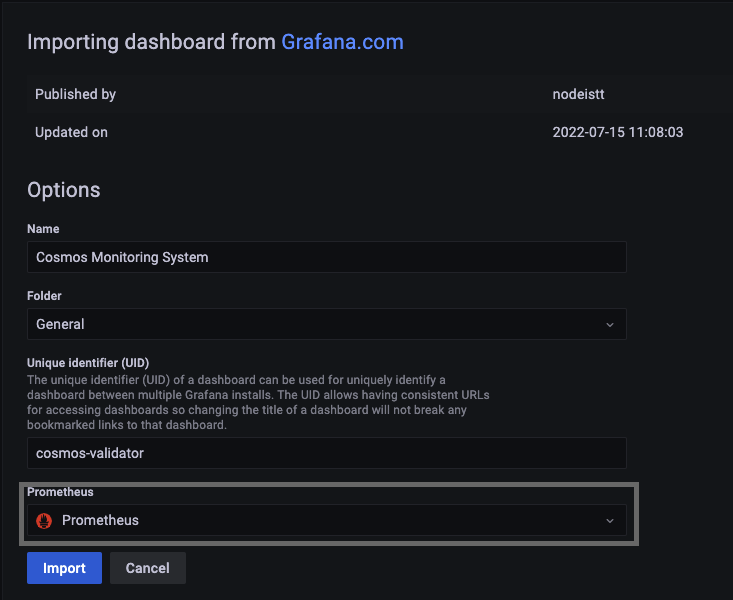The height and width of the screenshot is (600, 733).
Task: Click the Unique identifier (UID) label
Action: pyautogui.click(x=88, y=363)
